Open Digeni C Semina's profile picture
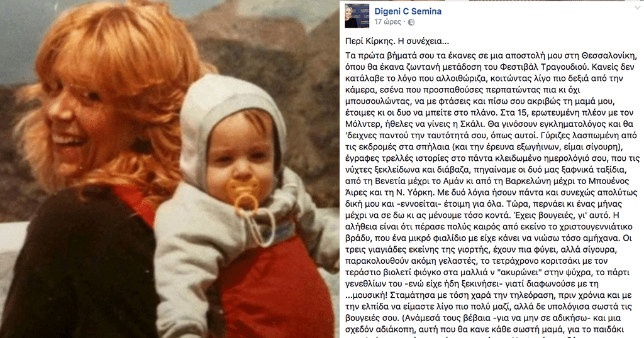 pos(357,16)
